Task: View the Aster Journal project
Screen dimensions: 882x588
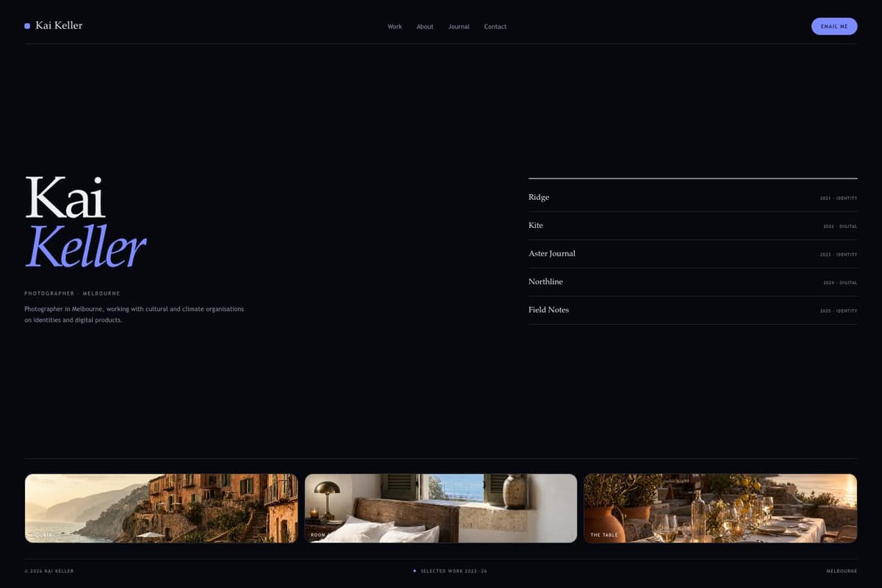Action: (692, 254)
